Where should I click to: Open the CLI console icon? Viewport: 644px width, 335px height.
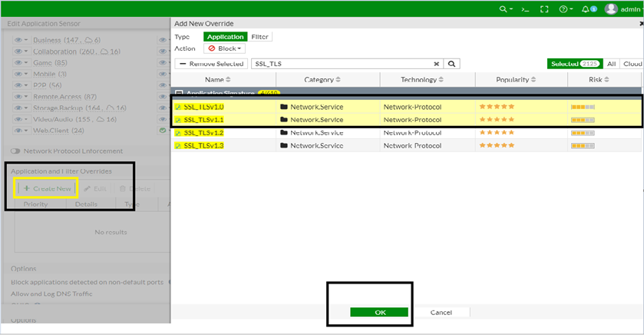coord(525,9)
